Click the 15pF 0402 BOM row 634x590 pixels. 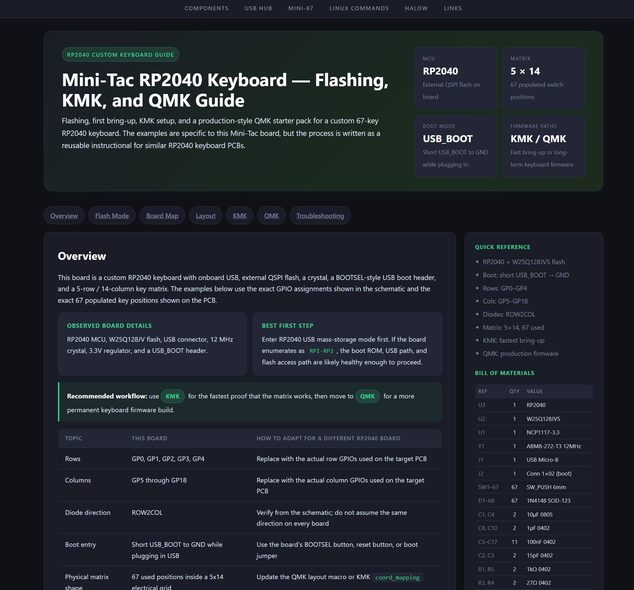(x=534, y=555)
